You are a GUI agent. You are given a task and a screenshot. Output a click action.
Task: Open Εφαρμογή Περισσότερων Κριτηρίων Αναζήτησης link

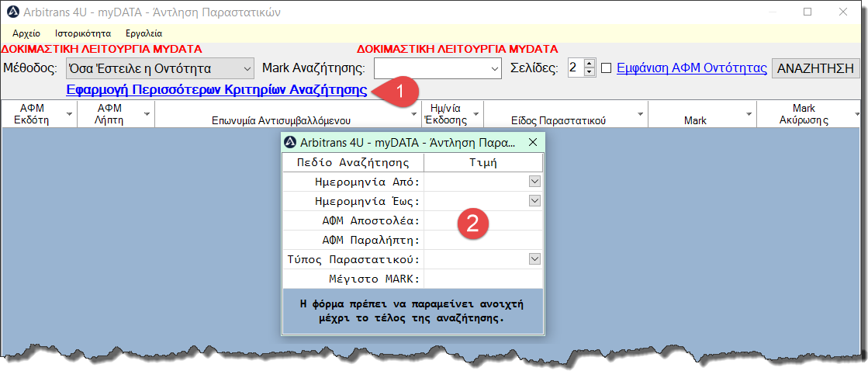[216, 90]
